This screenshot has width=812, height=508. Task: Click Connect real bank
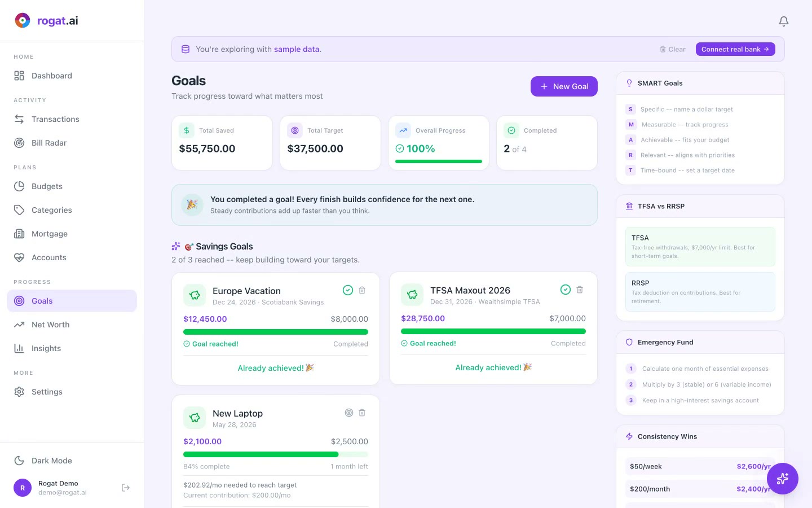pyautogui.click(x=735, y=49)
